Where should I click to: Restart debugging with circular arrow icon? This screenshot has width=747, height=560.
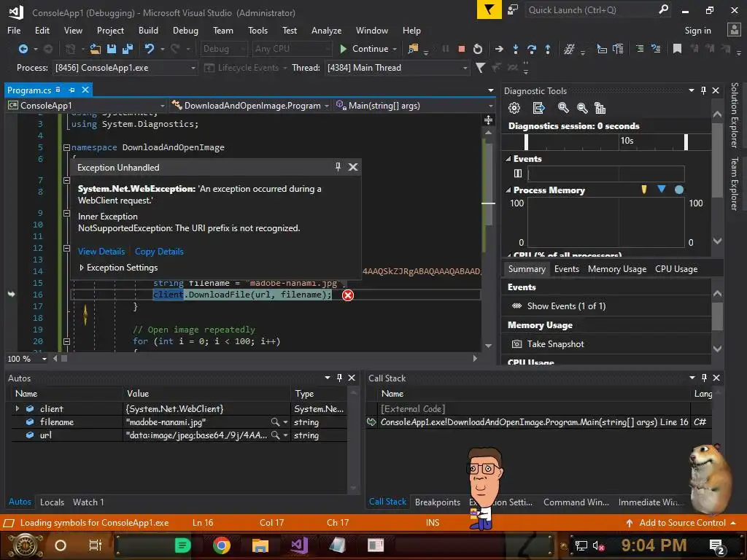click(477, 49)
